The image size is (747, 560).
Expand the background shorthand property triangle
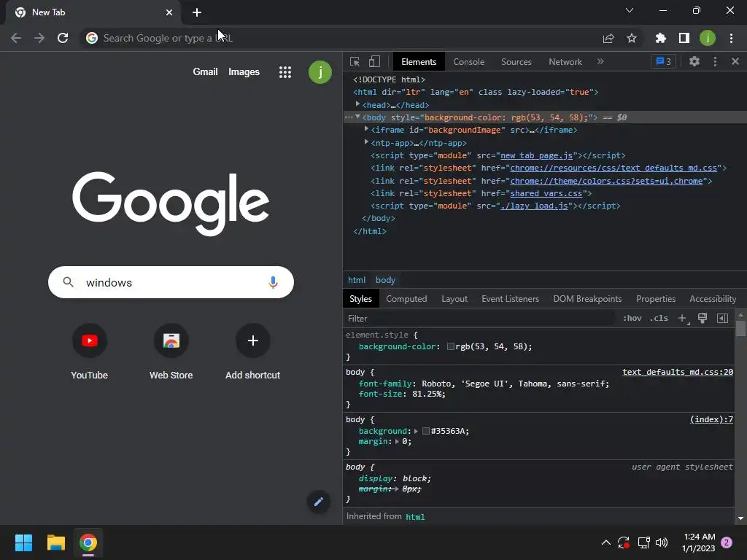[x=416, y=431]
